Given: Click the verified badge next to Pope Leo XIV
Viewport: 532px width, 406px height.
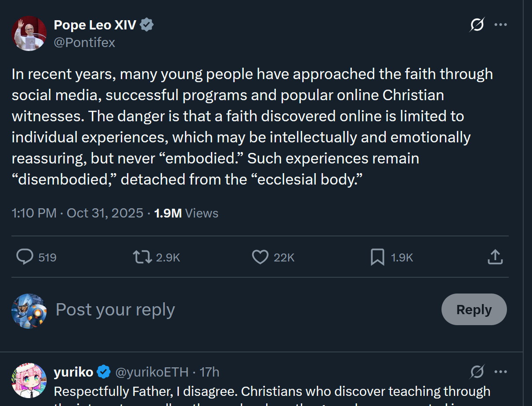Looking at the screenshot, I should pyautogui.click(x=147, y=25).
